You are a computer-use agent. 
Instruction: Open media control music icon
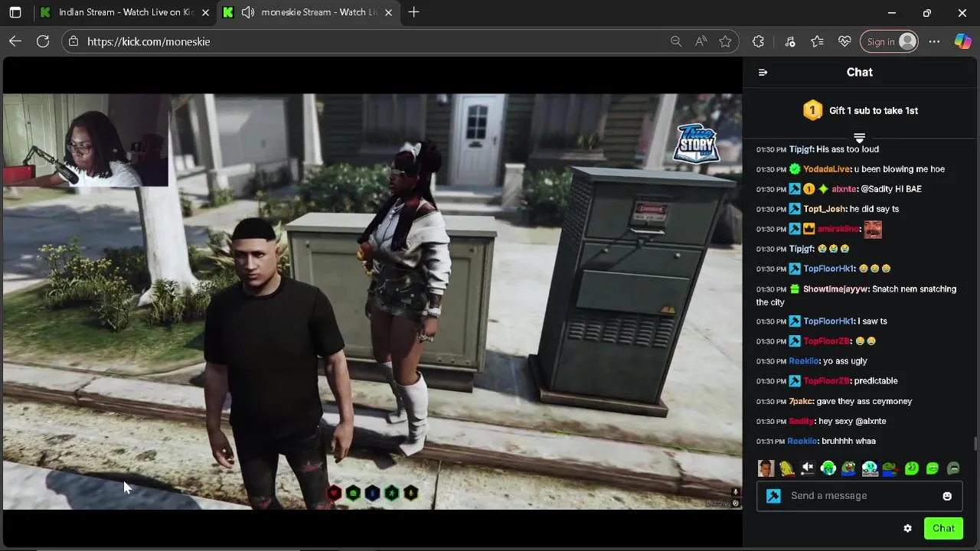[789, 41]
